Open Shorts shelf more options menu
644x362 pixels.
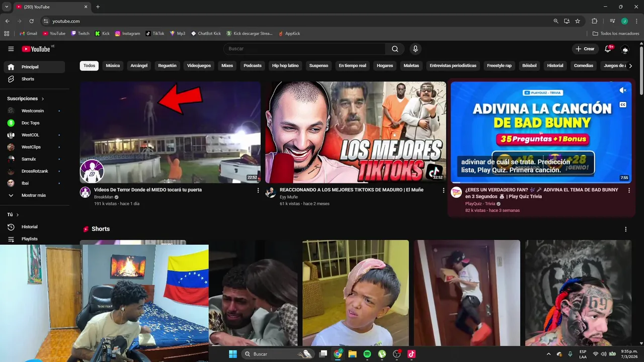(626, 229)
